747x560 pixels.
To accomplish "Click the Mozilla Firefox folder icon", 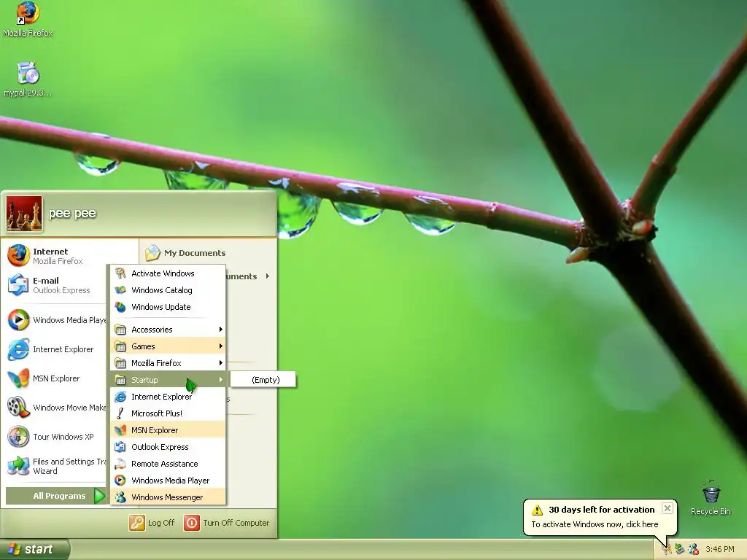I will pos(120,363).
